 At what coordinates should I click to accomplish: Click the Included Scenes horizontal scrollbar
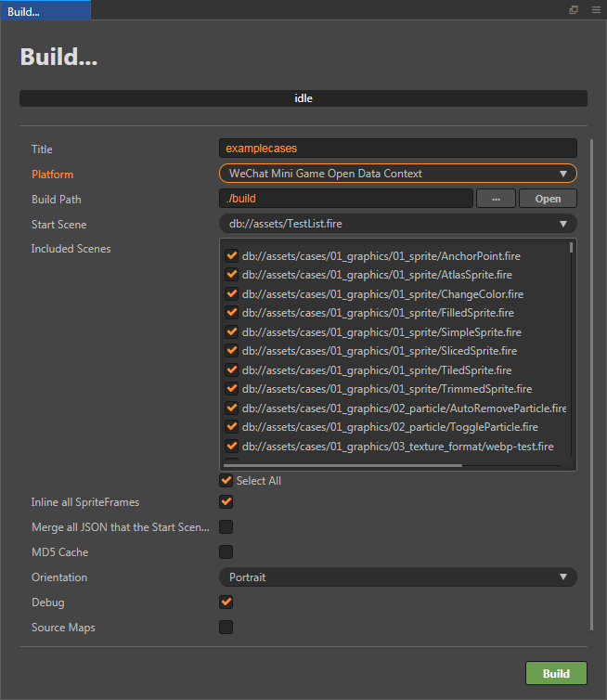coord(343,465)
